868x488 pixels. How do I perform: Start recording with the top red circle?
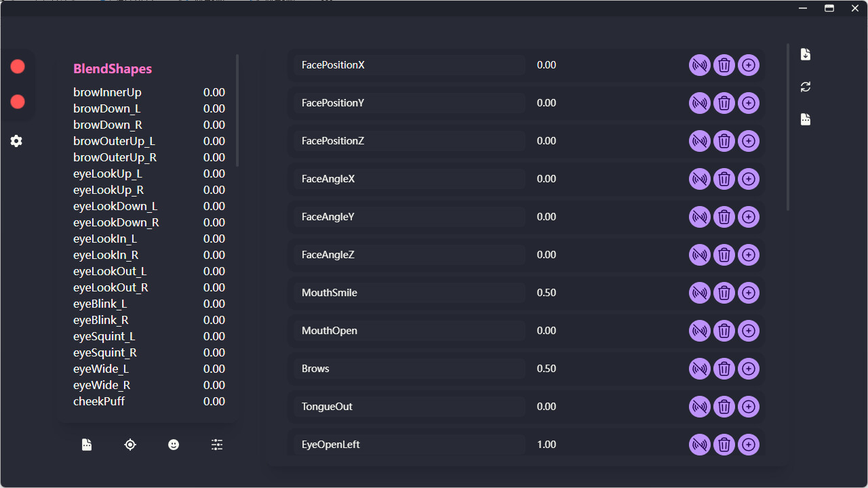[x=18, y=66]
